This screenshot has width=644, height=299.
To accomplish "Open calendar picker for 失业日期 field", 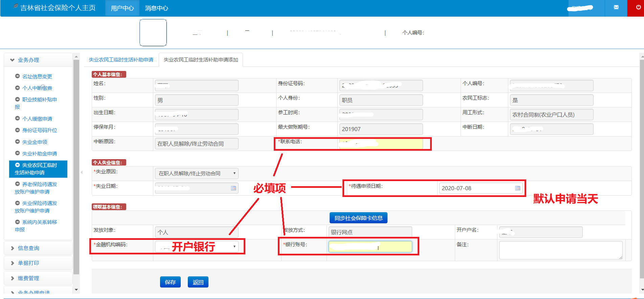I will [x=233, y=188].
